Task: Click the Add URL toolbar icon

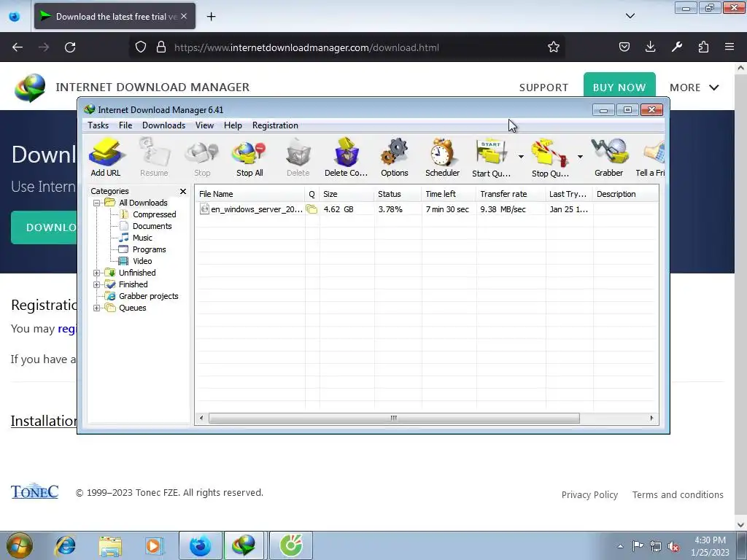Action: [x=106, y=157]
